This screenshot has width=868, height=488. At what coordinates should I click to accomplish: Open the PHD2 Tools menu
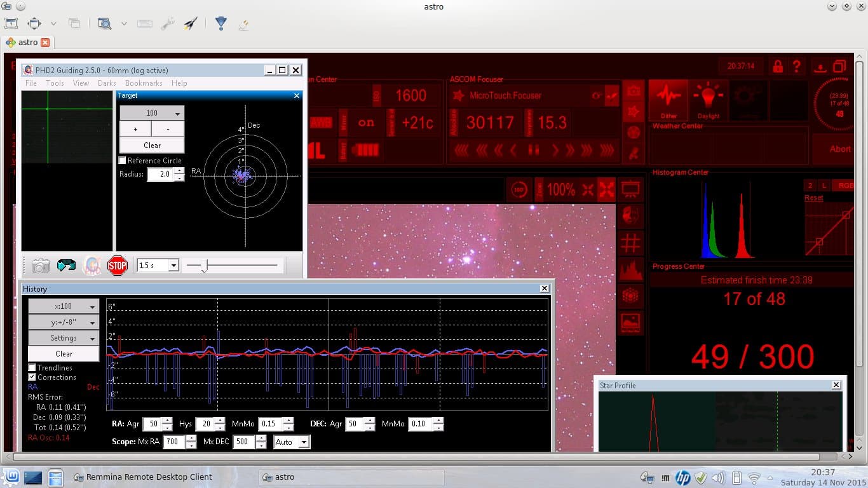pos(55,83)
